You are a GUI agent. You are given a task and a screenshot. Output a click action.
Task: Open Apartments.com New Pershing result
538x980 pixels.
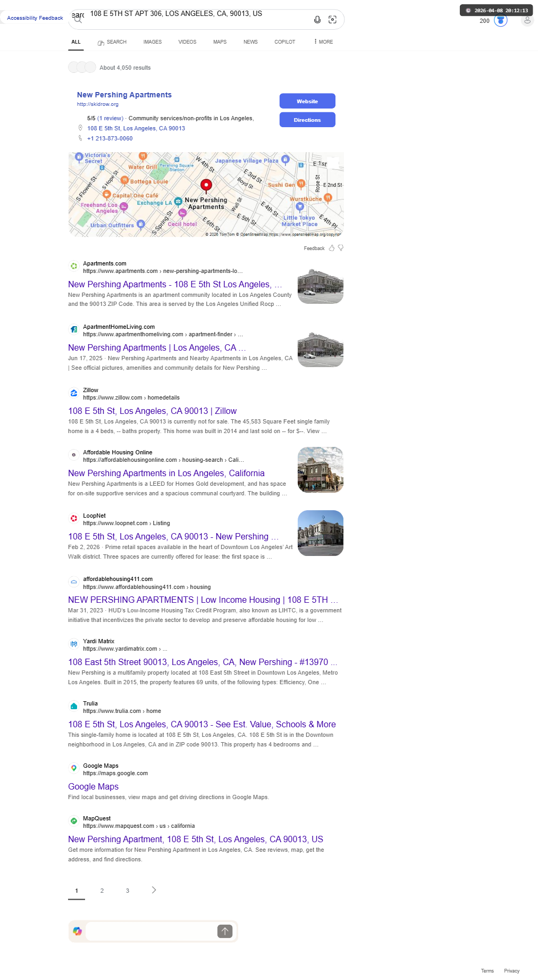tap(175, 285)
